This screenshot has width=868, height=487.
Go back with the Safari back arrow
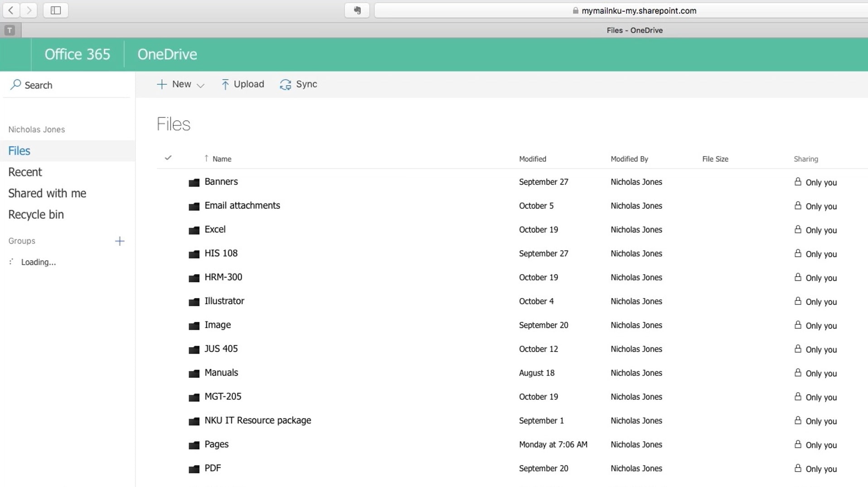click(x=11, y=10)
